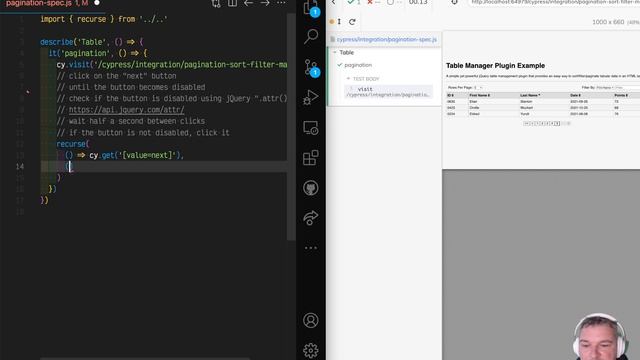Navigate forward with the editor right arrow

(x=265, y=3)
